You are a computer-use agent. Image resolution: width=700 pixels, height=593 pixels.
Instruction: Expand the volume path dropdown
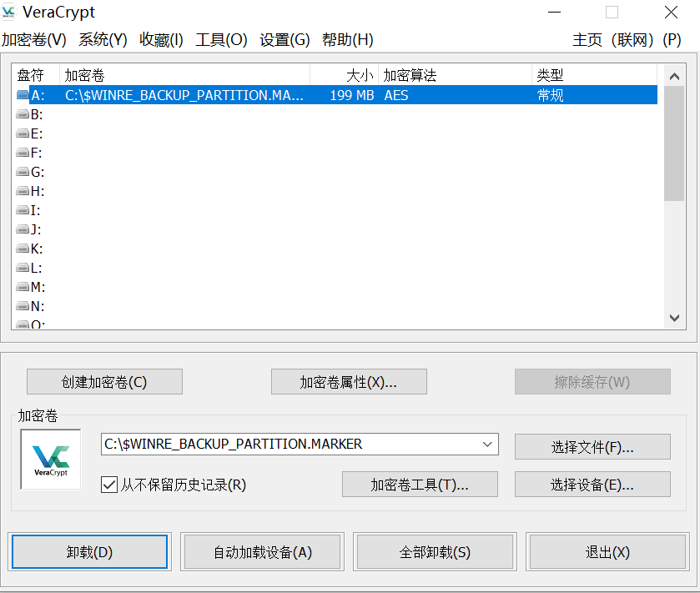[x=487, y=445]
